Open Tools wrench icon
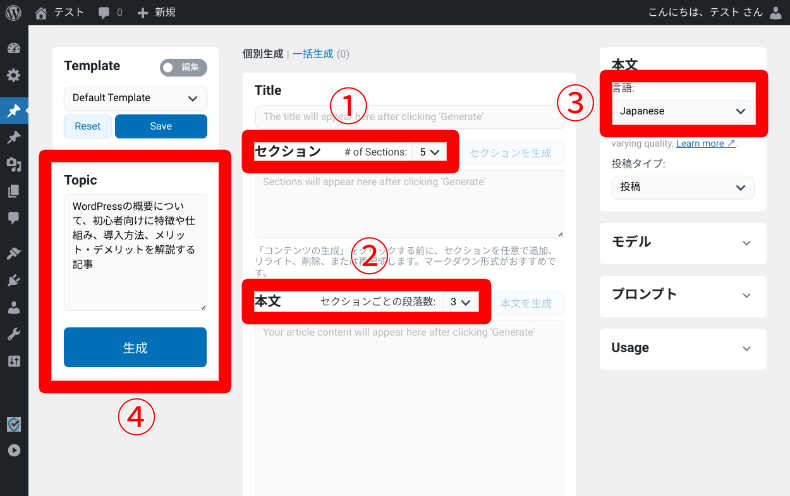This screenshot has width=790, height=496. click(x=14, y=334)
